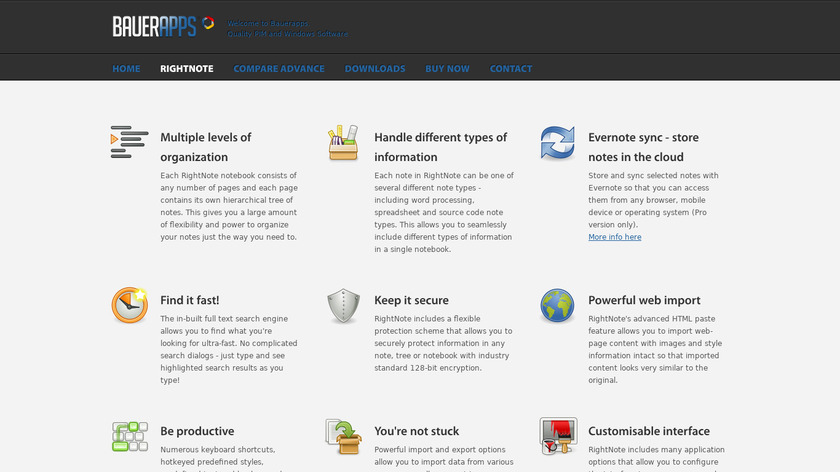Open the HOME navigation item

pyautogui.click(x=126, y=69)
